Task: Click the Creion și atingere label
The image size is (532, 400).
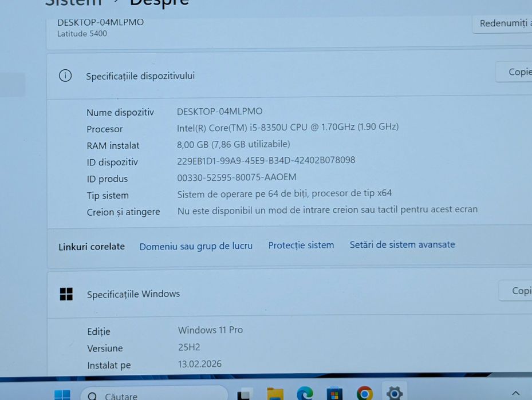Action: (123, 212)
